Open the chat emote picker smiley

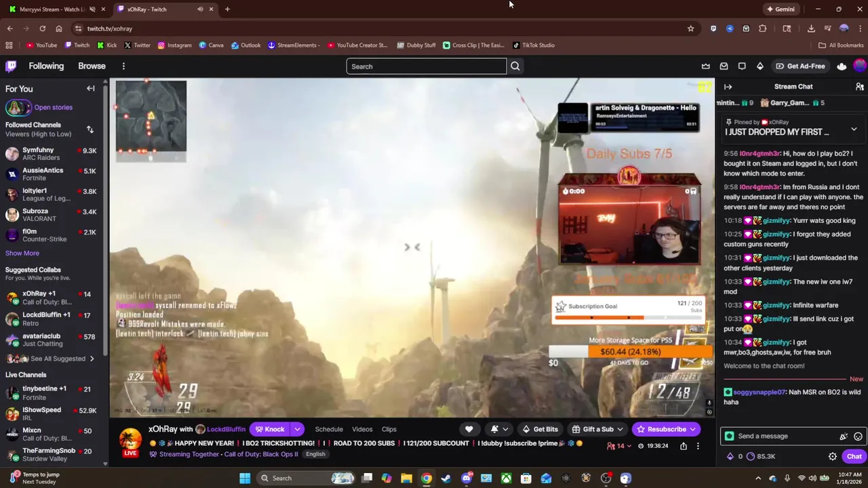point(858,436)
